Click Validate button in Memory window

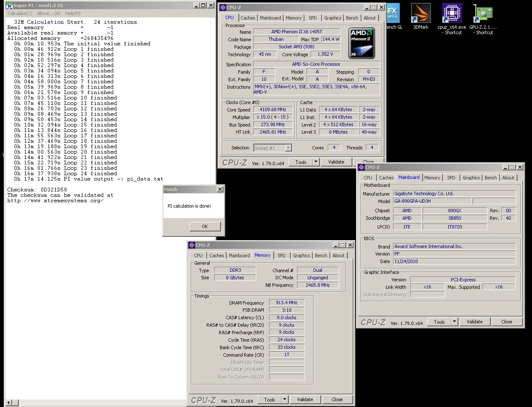(x=305, y=400)
